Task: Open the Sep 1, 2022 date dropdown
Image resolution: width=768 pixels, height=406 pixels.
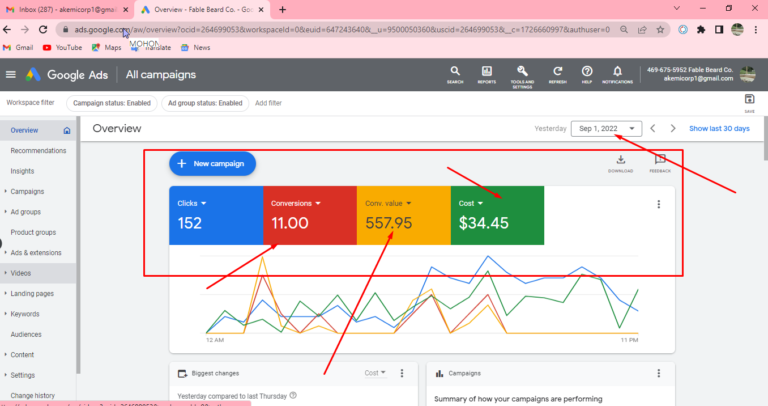Action: tap(606, 128)
